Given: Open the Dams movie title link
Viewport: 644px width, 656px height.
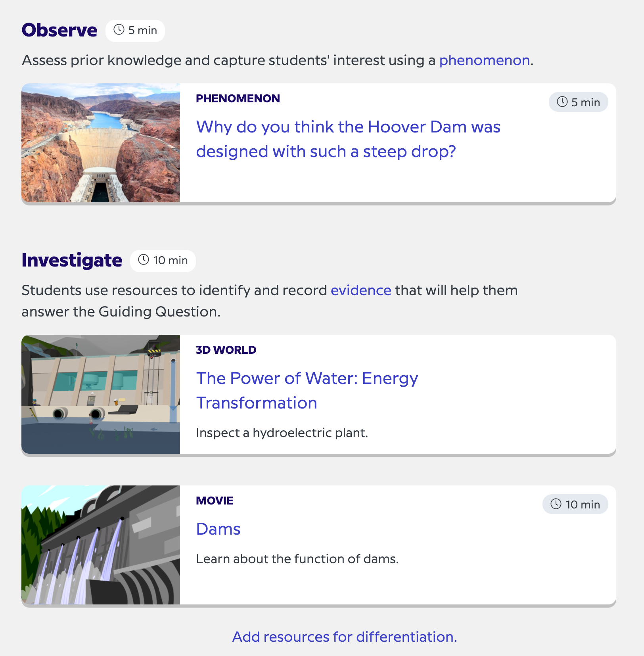Looking at the screenshot, I should point(218,529).
